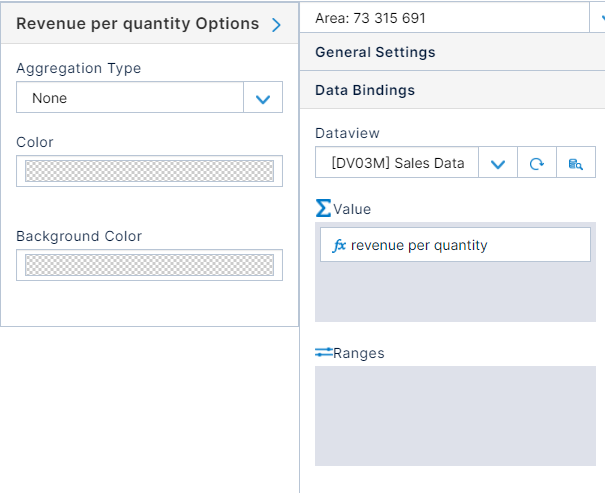The image size is (605, 493).
Task: Click the None aggregation value box
Action: tap(130, 98)
